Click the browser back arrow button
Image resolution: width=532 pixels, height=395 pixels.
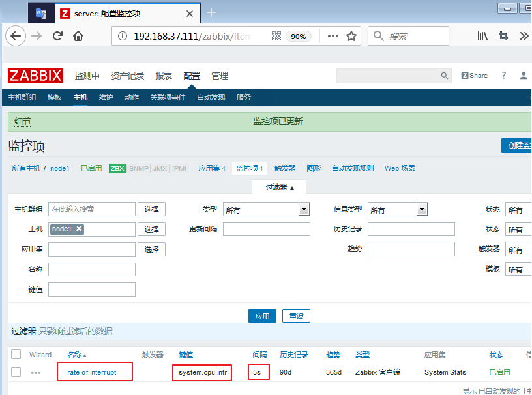(16, 37)
